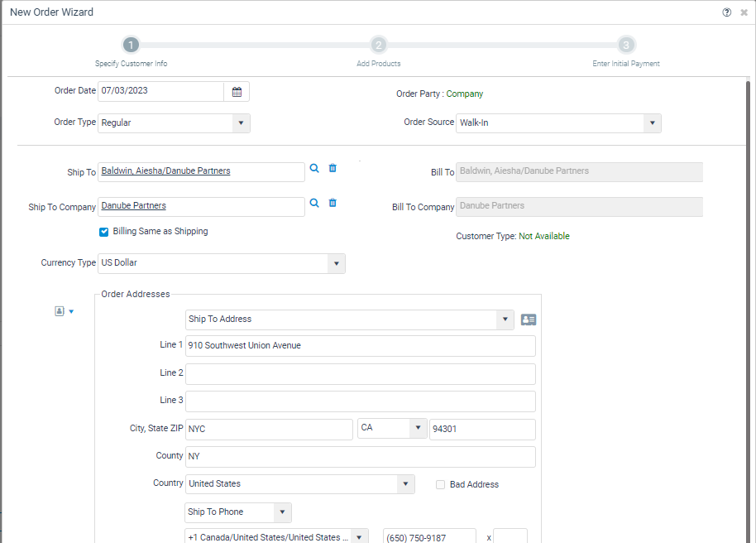The height and width of the screenshot is (543, 756).
Task: Open the Ship To Phone type dropdown
Action: coord(282,512)
